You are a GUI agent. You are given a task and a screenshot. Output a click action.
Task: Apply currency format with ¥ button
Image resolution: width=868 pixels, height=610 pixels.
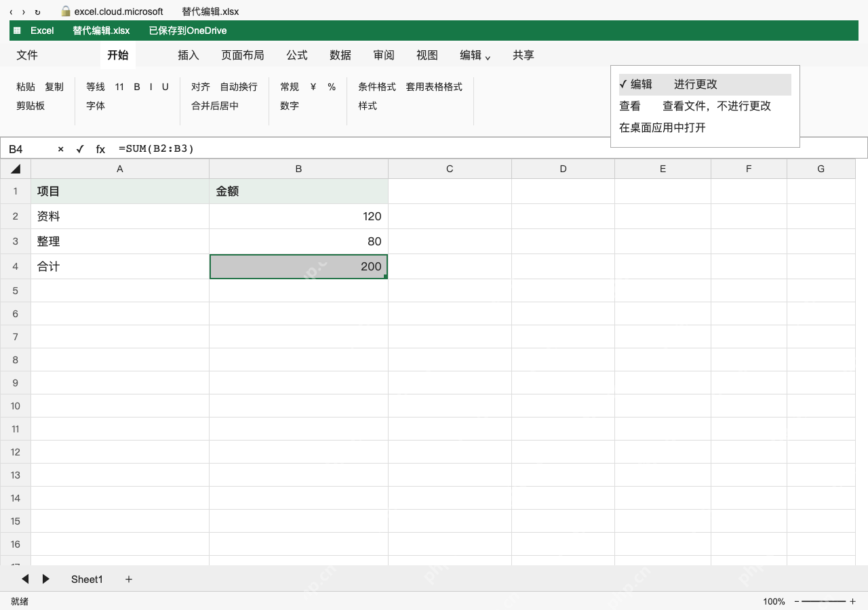tap(313, 87)
